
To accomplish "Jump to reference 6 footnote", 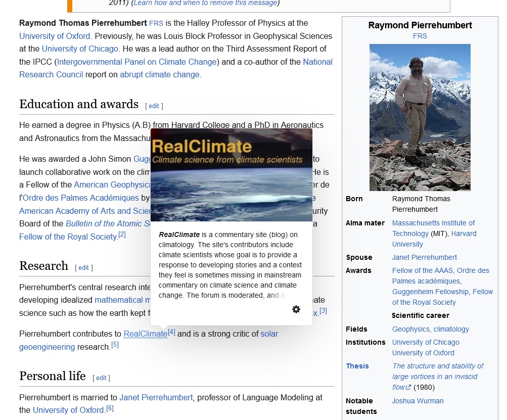I will (110, 408).
